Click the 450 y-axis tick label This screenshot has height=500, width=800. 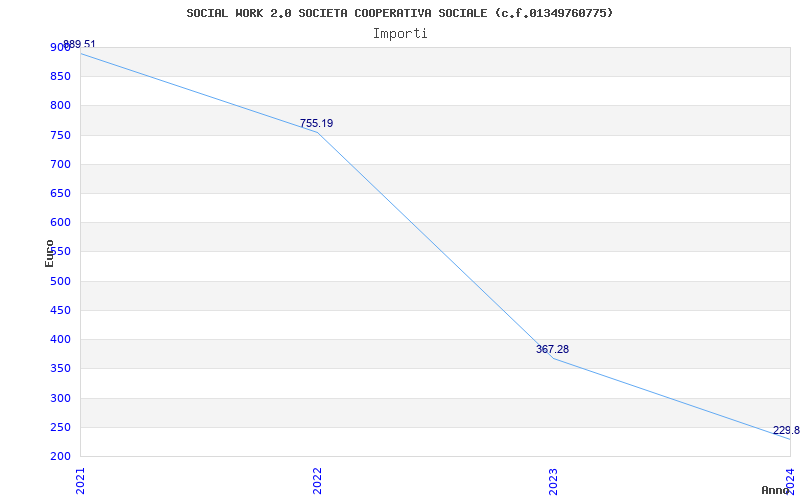coord(60,310)
